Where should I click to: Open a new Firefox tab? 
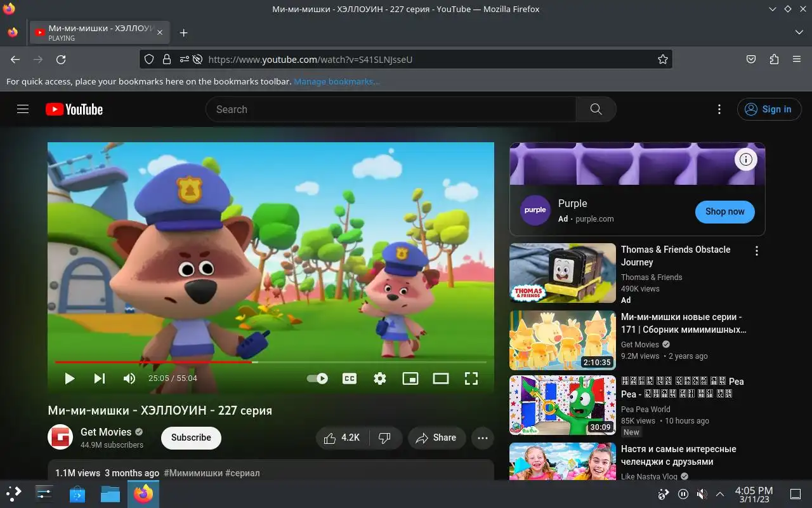point(183,32)
